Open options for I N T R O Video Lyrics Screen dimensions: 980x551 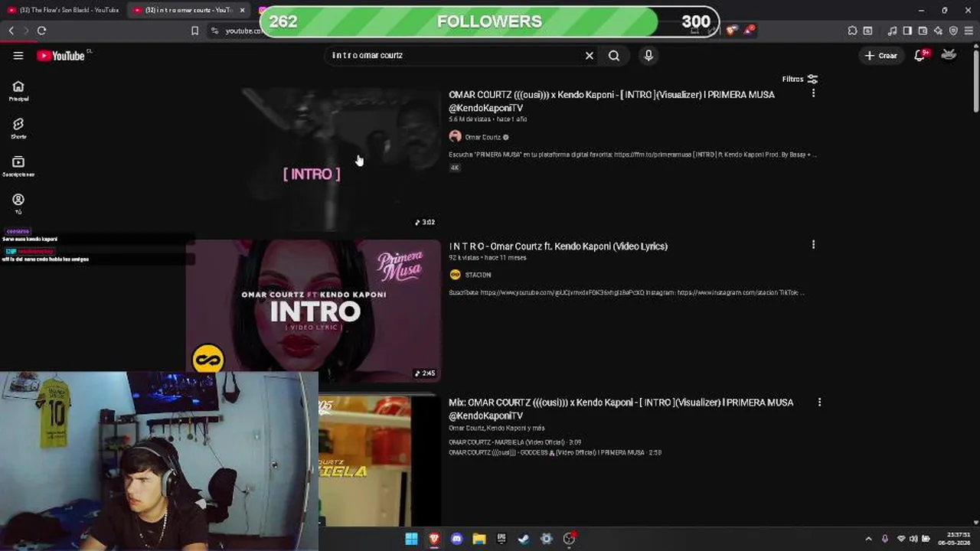click(813, 245)
